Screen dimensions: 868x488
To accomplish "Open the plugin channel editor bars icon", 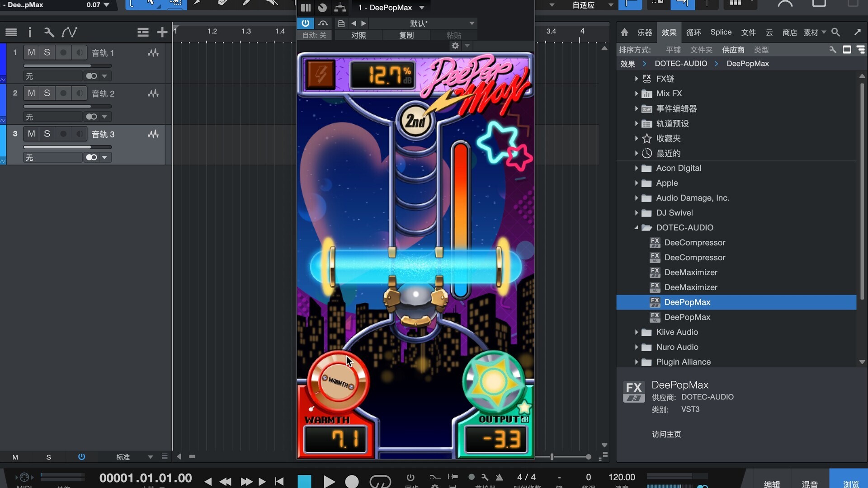I will 306,8.
